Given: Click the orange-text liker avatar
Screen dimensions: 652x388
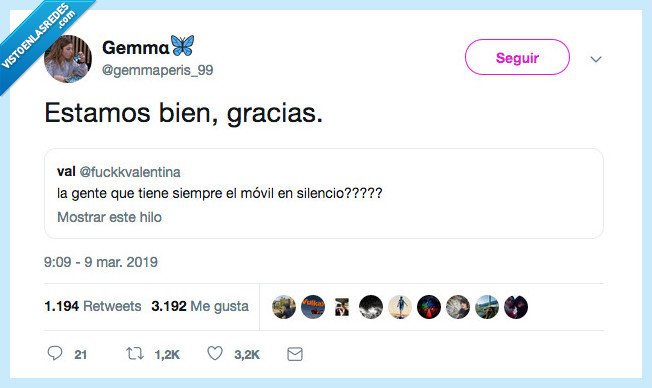Looking at the screenshot, I should coord(313,307).
